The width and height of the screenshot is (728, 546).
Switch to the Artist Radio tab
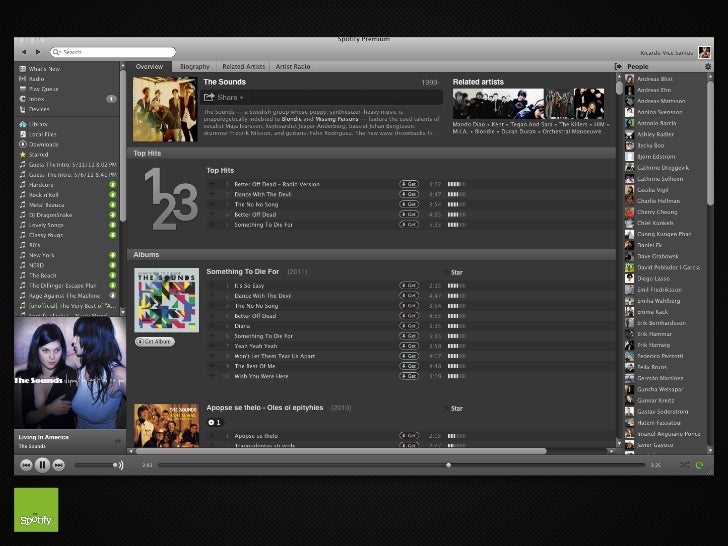292,66
